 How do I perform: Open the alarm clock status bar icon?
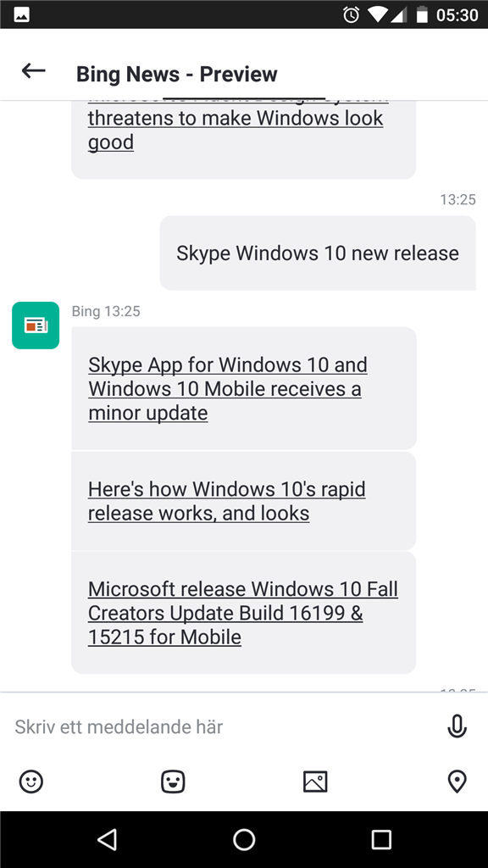point(352,15)
